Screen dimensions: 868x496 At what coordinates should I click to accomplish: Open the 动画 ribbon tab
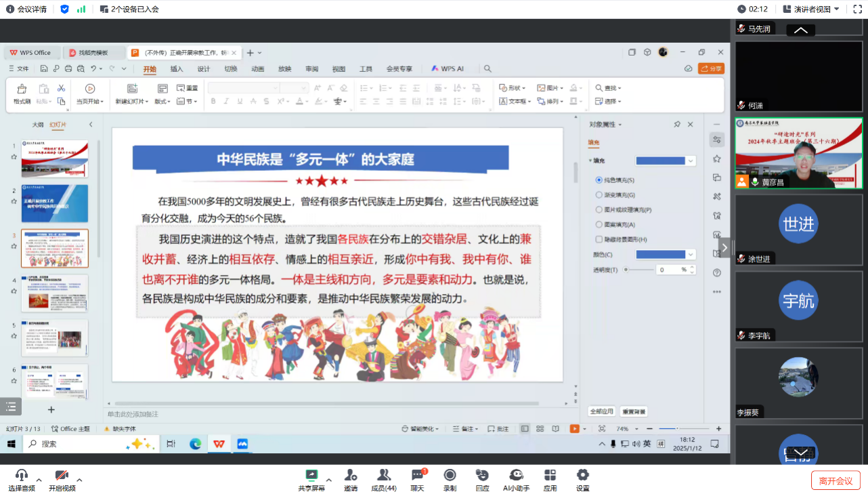258,69
